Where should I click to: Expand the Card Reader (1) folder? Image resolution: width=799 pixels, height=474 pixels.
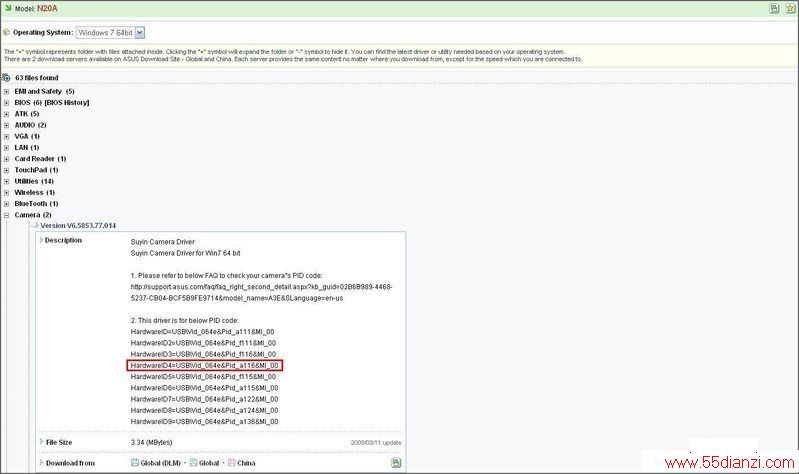click(7, 159)
